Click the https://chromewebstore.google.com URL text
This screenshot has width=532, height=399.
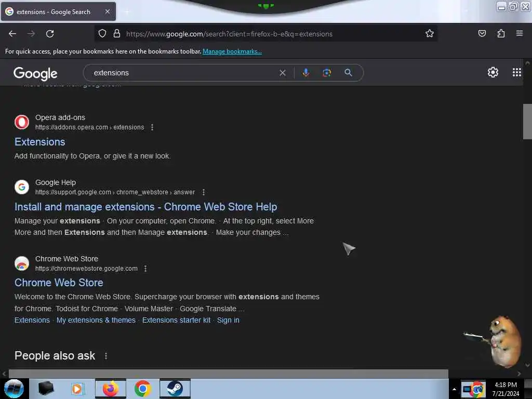87,269
